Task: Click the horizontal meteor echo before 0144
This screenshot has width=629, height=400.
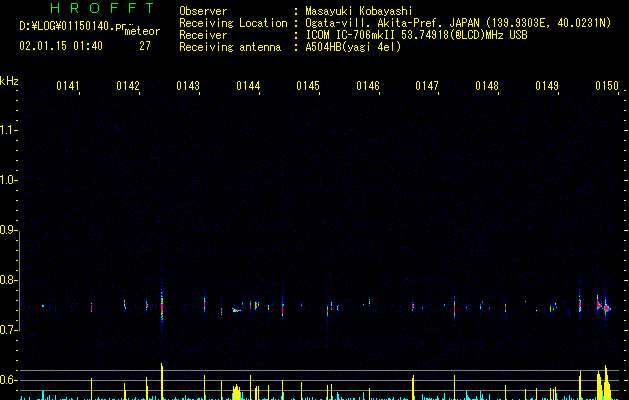Action: click(236, 310)
